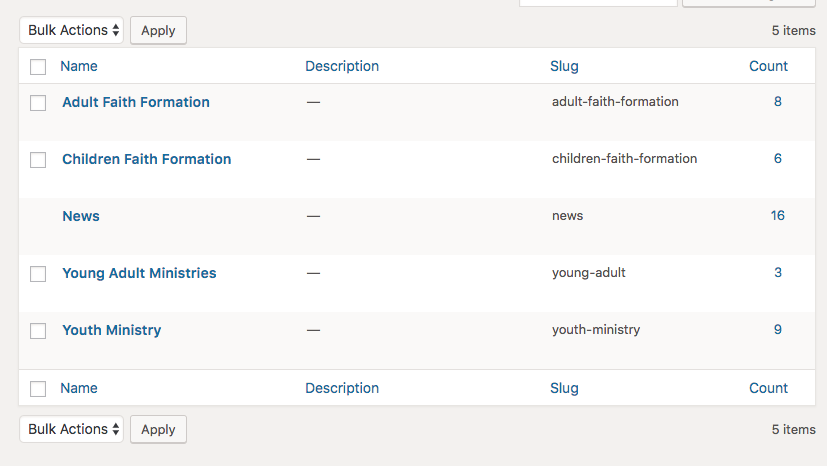827x466 pixels.
Task: Select the Young Adult Ministries checkbox
Action: (x=38, y=274)
